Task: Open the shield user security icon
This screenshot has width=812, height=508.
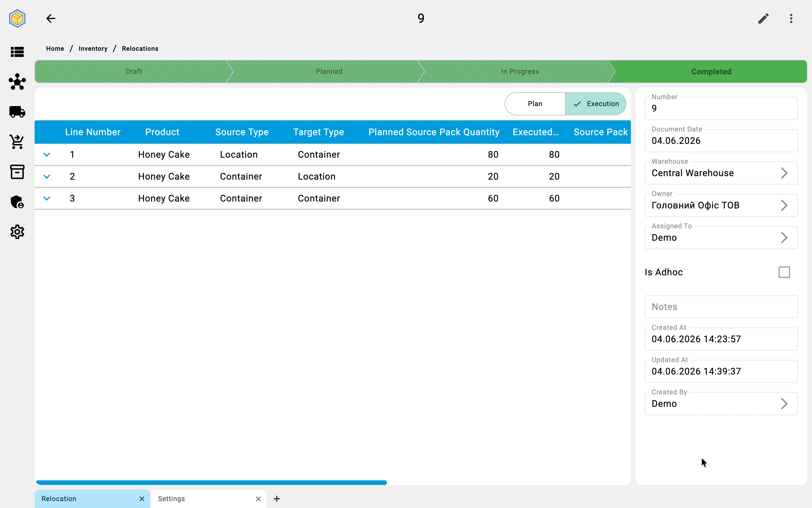Action: tap(17, 202)
